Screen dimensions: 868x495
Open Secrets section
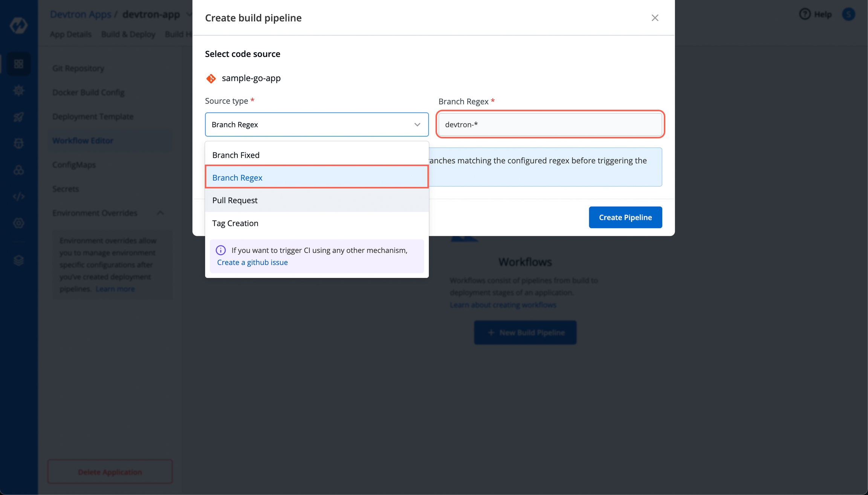pos(66,189)
